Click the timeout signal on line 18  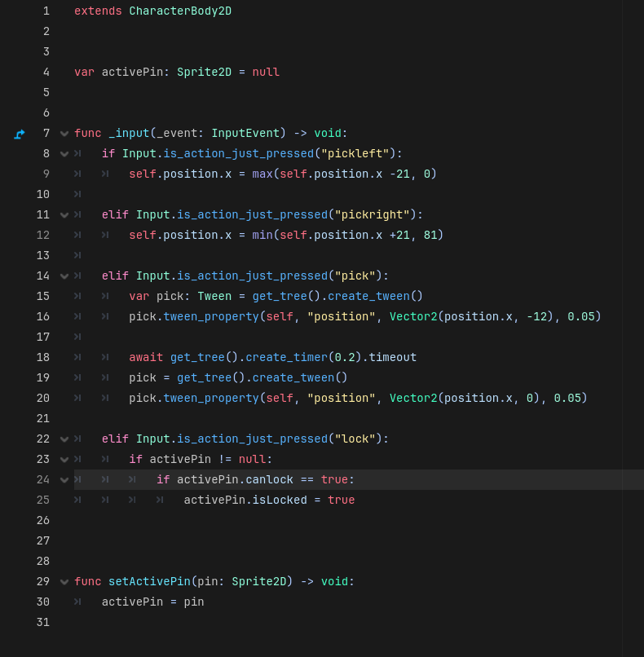pyautogui.click(x=392, y=358)
